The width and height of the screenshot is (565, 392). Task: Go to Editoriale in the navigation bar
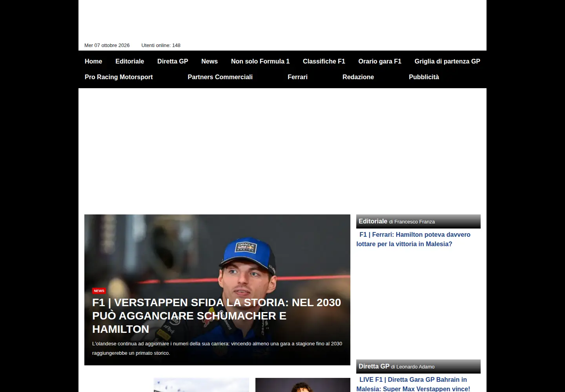click(x=129, y=62)
